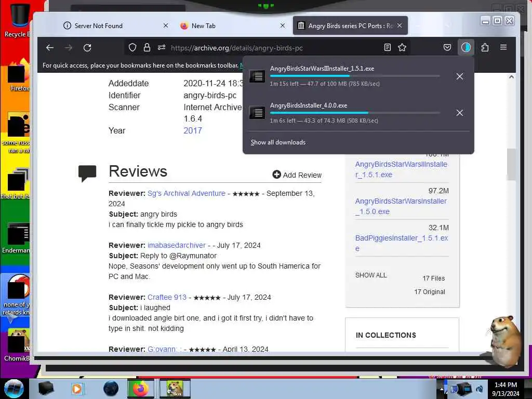
Task: Download AngryBirdsStarWarsInstaller_1.5.0.exe file link
Action: 401,206
